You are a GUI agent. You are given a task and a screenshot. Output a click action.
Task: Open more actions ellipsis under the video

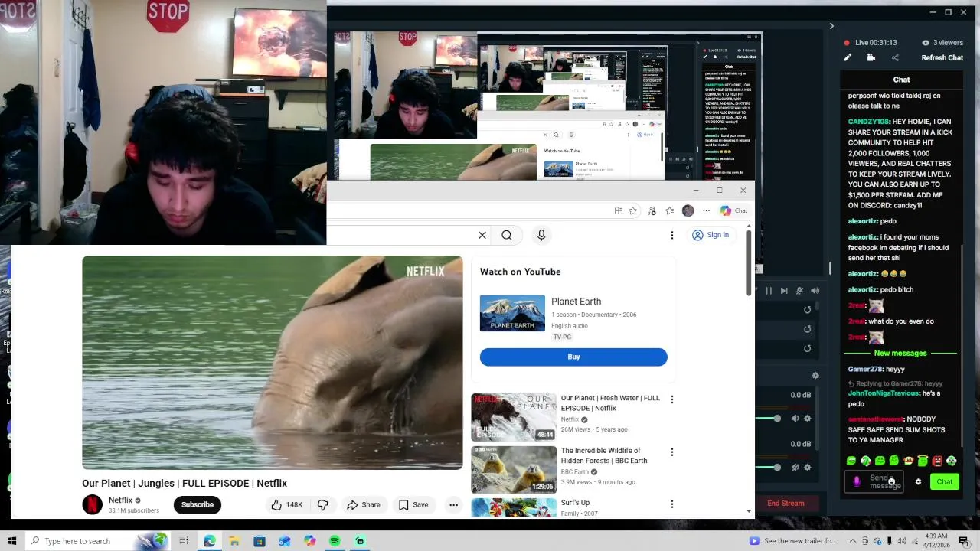coord(453,504)
